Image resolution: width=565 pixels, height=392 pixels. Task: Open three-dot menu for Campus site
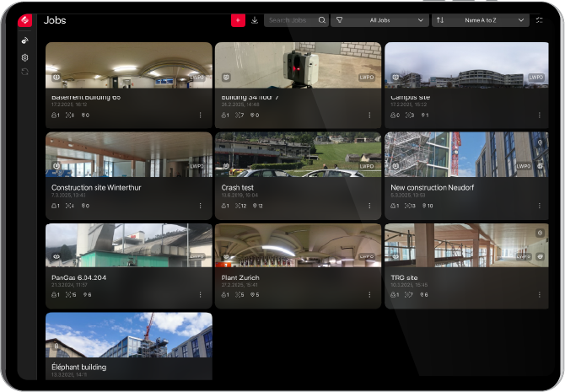coord(539,115)
